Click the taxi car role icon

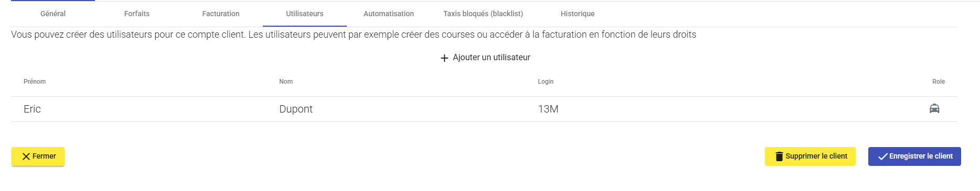point(934,109)
